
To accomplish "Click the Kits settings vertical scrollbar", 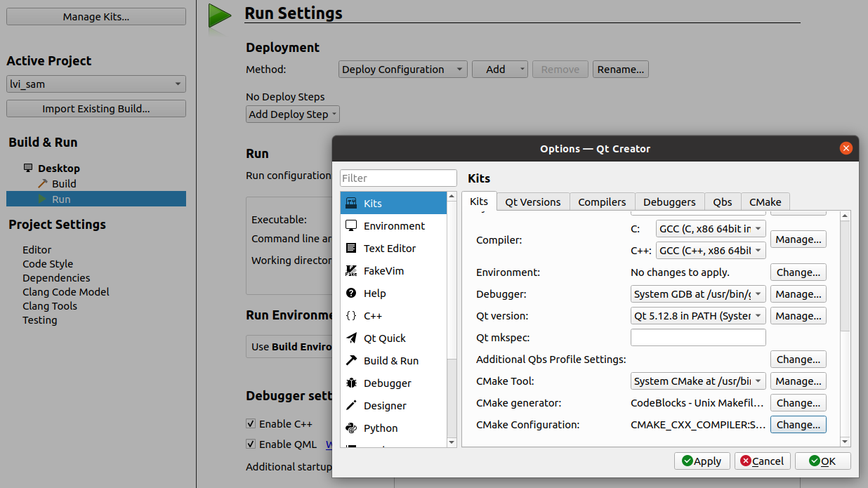I will point(846,328).
